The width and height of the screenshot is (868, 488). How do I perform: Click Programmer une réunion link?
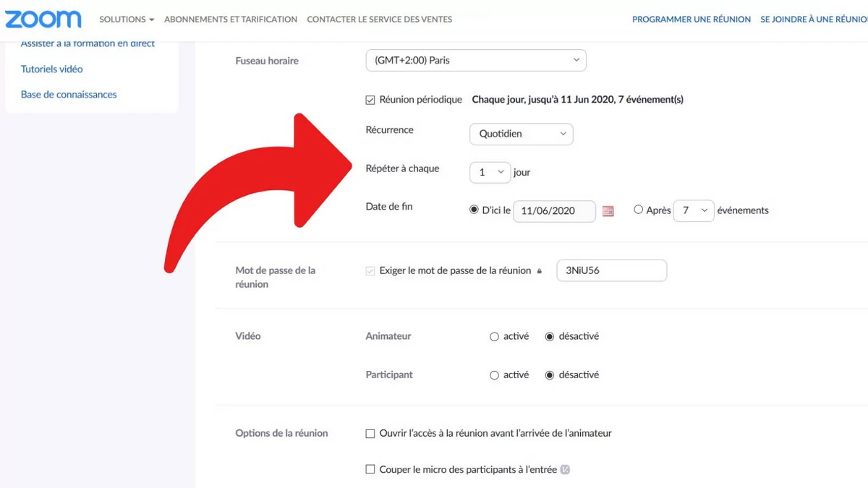(x=692, y=20)
